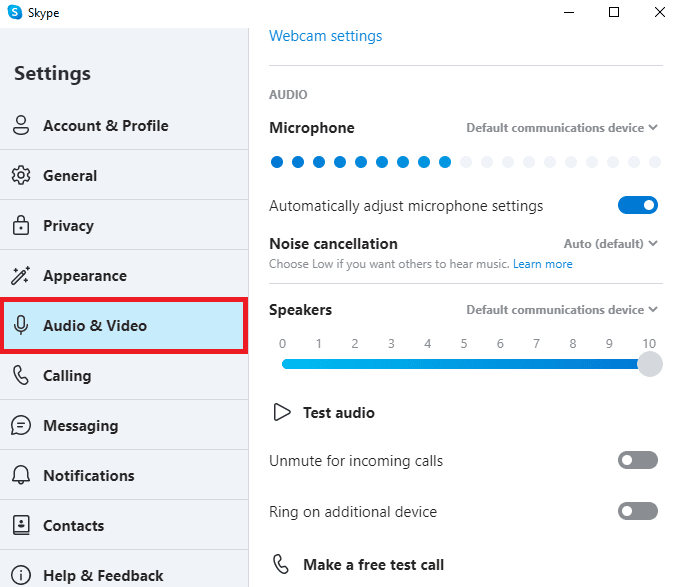Viewport: 679px width, 587px height.
Task: Click the gear icon beside General
Action: (x=21, y=175)
